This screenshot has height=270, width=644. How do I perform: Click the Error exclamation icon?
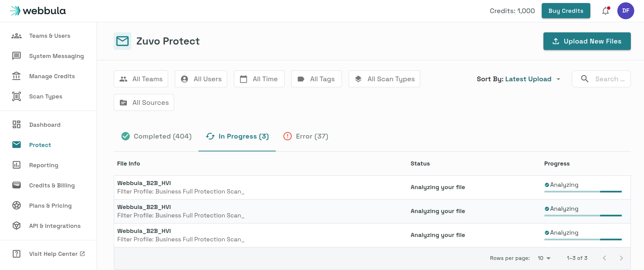pos(288,136)
